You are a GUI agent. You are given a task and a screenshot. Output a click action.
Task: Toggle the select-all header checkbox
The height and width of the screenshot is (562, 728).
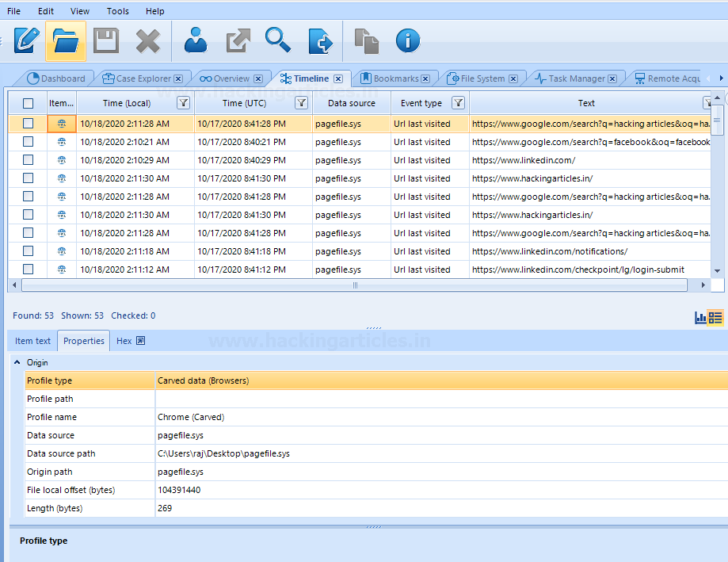click(29, 103)
